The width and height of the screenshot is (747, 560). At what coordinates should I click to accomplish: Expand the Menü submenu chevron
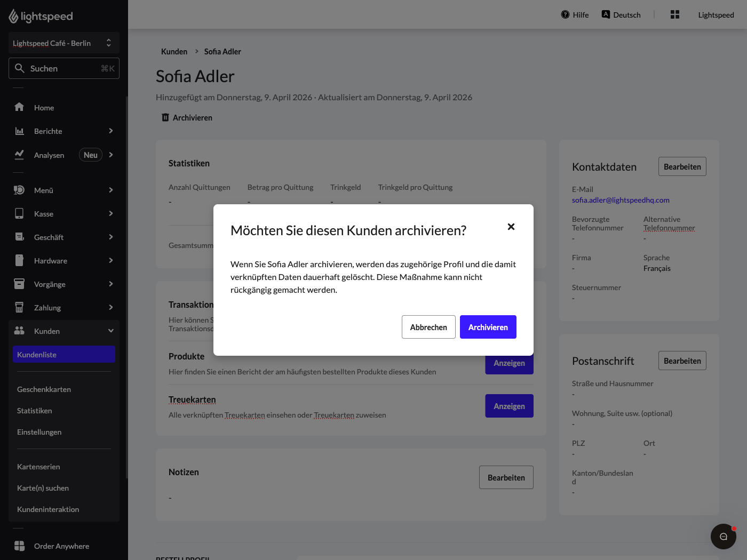(x=111, y=190)
